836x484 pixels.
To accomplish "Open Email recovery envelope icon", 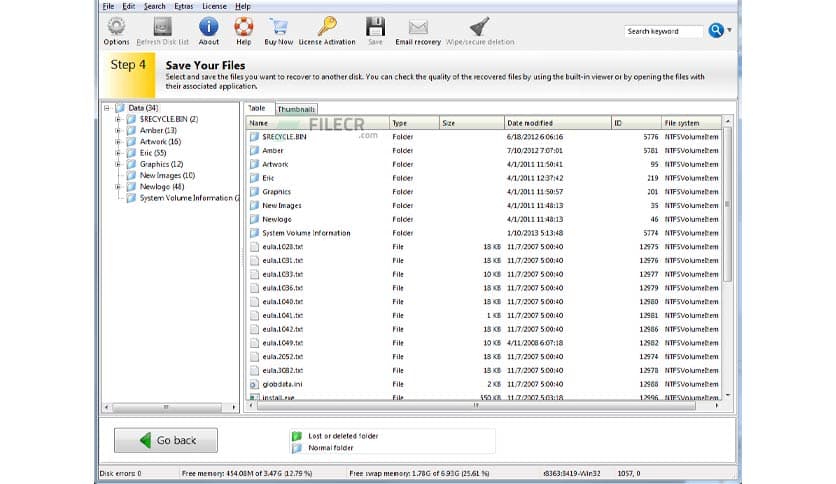I will 418,27.
